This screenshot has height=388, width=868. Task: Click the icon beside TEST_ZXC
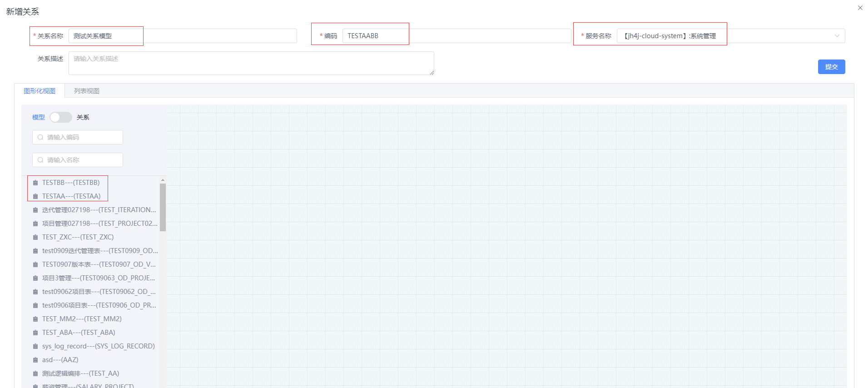click(x=35, y=237)
